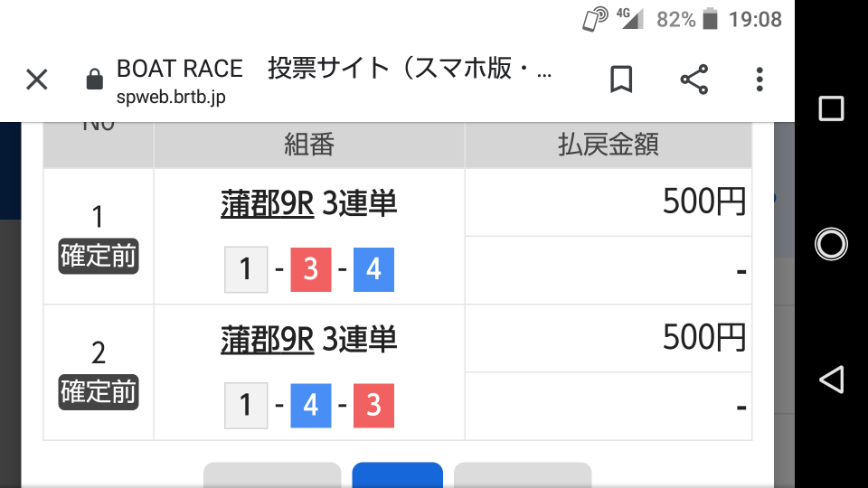The height and width of the screenshot is (488, 868).
Task: Tap the 確定前 badge in row 1
Action: click(99, 256)
